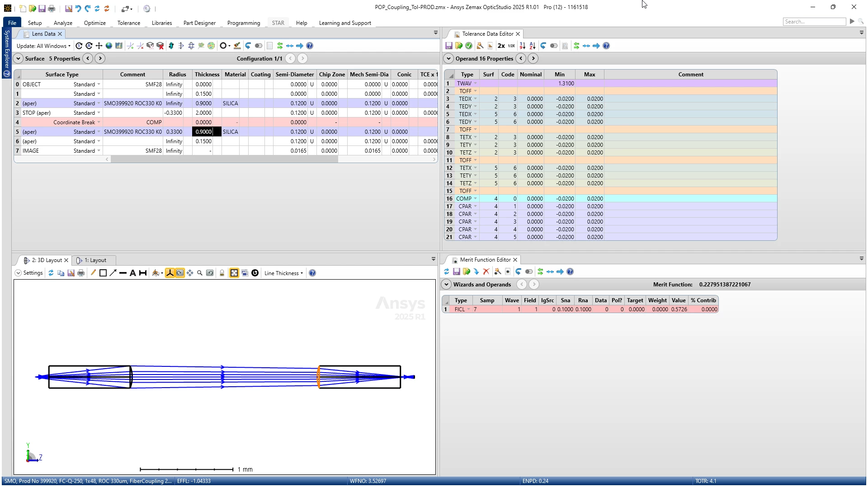Select pencil annotation tool in 3D Layout
868x487 pixels.
(93, 273)
